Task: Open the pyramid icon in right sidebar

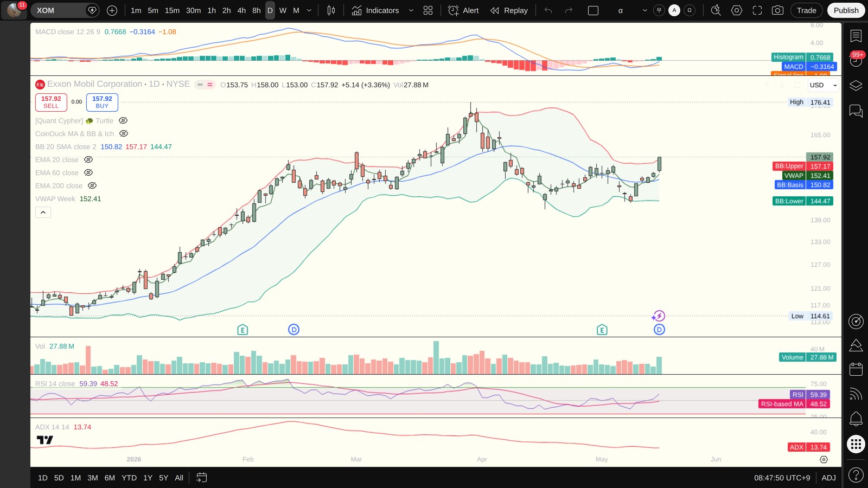Action: [856, 345]
